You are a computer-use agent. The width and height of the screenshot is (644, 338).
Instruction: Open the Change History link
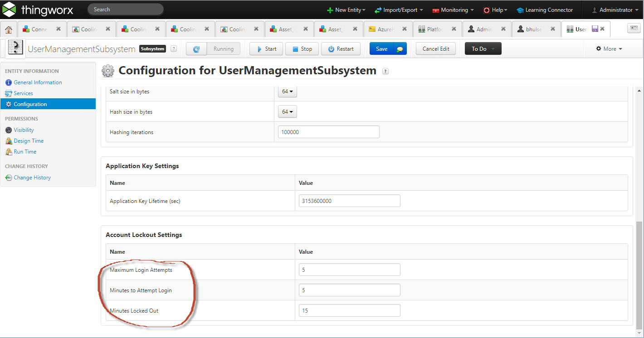pyautogui.click(x=31, y=177)
